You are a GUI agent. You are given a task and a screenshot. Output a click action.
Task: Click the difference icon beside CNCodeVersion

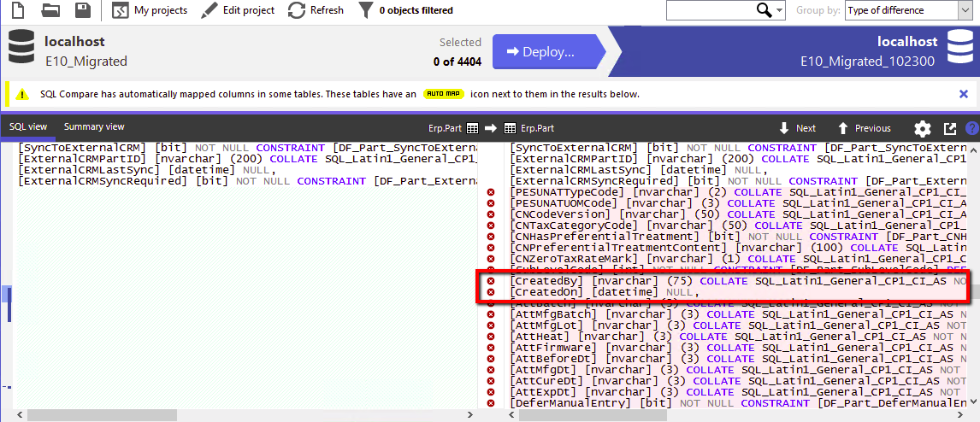point(491,214)
